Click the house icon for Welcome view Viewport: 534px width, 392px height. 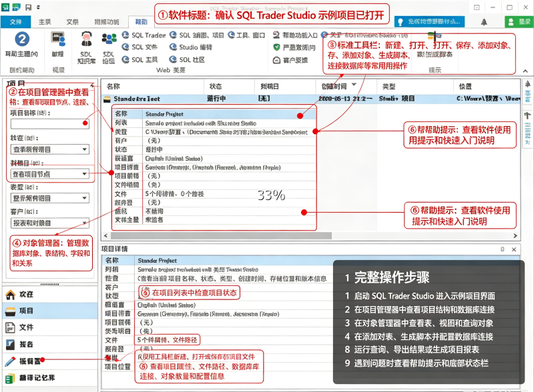11,295
